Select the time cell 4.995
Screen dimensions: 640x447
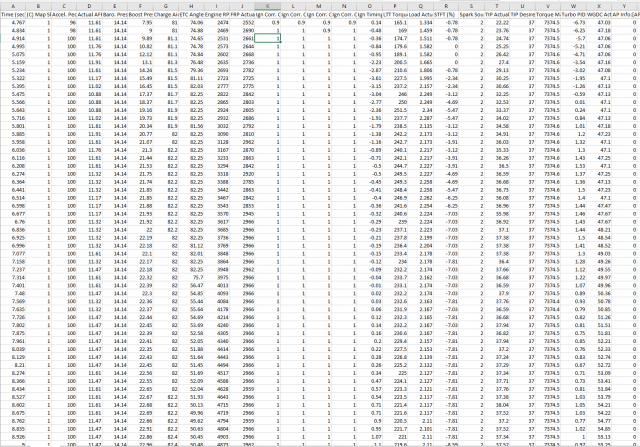(13, 46)
